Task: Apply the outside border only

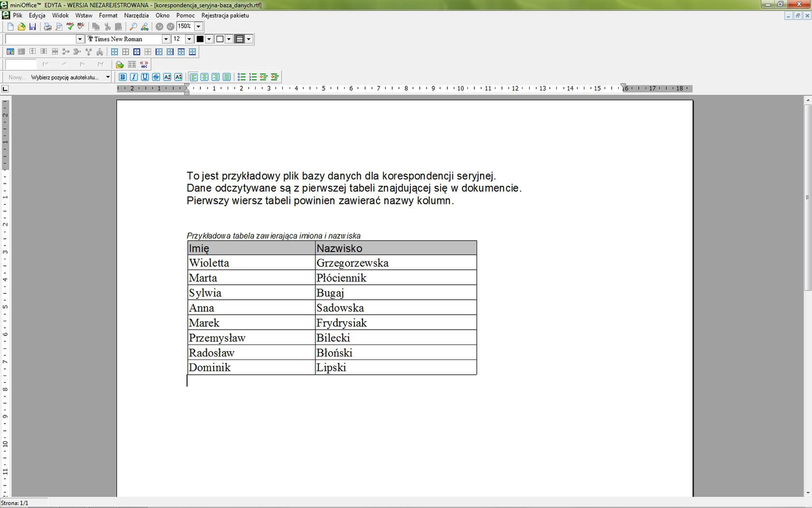Action: (137, 52)
